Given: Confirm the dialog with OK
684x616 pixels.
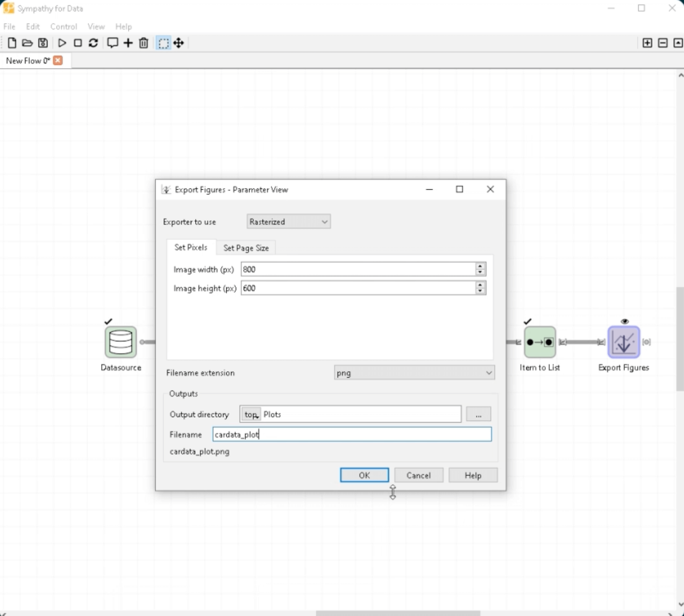Looking at the screenshot, I should coord(364,475).
